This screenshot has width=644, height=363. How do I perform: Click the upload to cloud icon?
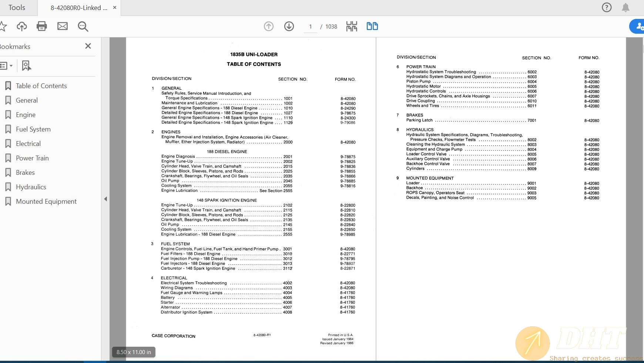tap(22, 26)
